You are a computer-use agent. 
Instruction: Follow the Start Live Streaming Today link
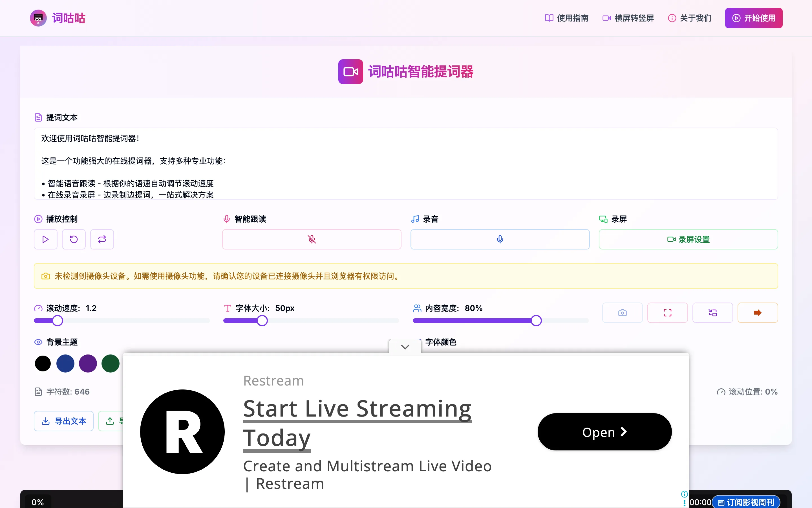click(357, 423)
